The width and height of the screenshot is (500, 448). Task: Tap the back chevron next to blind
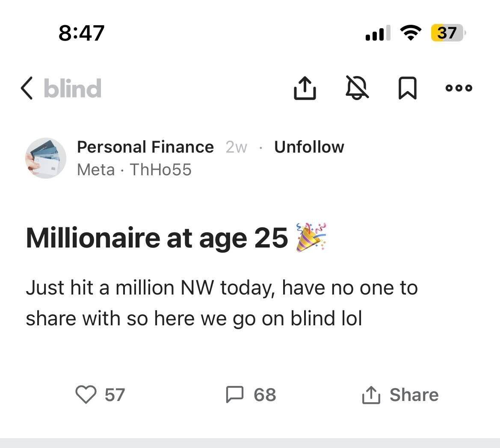(27, 88)
